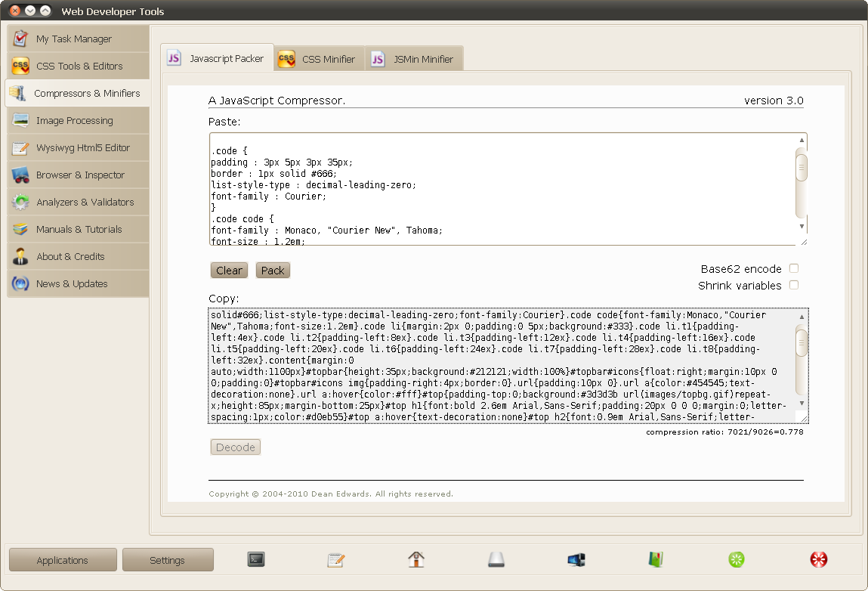Click the compression ratio 7021/9026=0.778 text
Screen dimensions: 868x591
(x=724, y=432)
